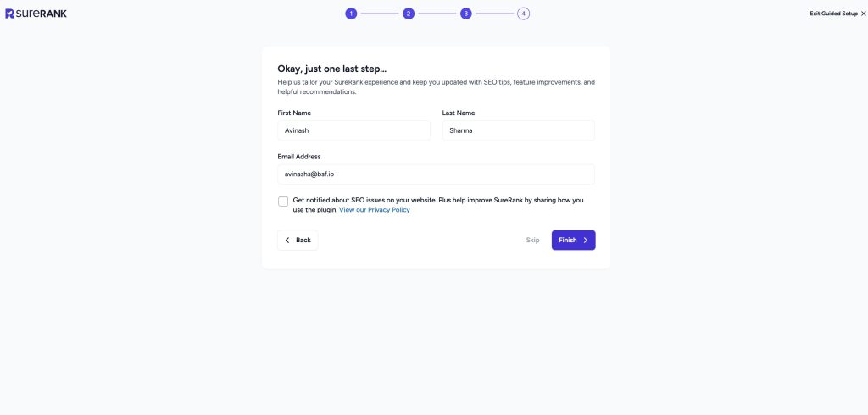
Task: Click the right chevron in Finish button
Action: tap(586, 241)
